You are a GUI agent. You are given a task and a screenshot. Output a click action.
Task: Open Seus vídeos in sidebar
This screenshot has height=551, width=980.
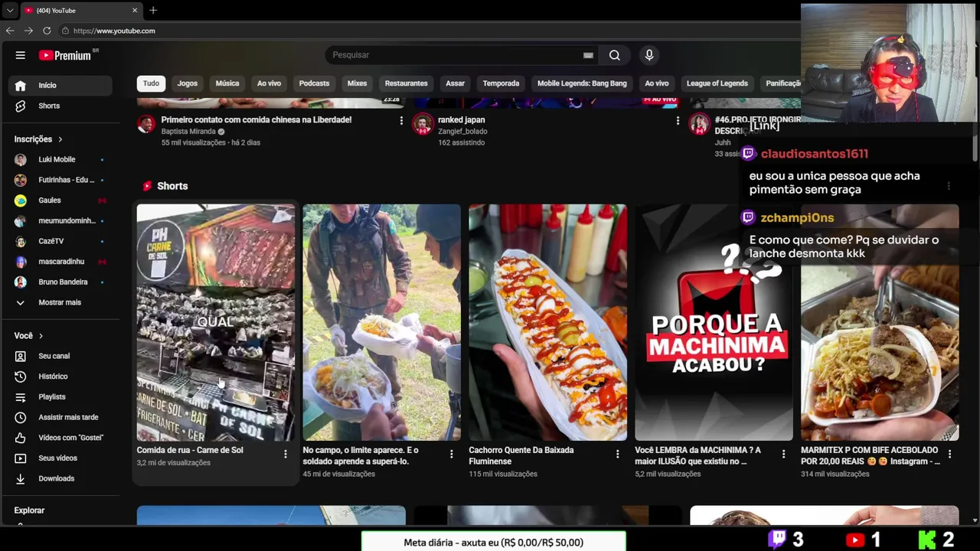click(60, 458)
